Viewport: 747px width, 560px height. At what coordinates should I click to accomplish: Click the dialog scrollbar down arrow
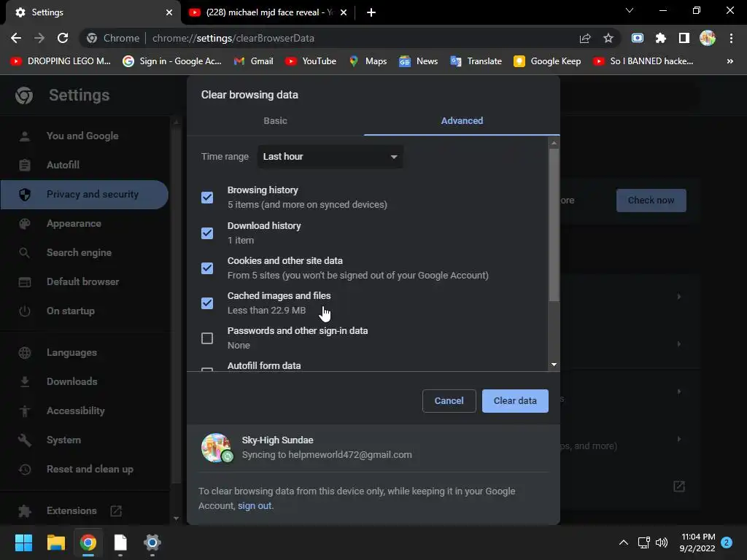554,365
